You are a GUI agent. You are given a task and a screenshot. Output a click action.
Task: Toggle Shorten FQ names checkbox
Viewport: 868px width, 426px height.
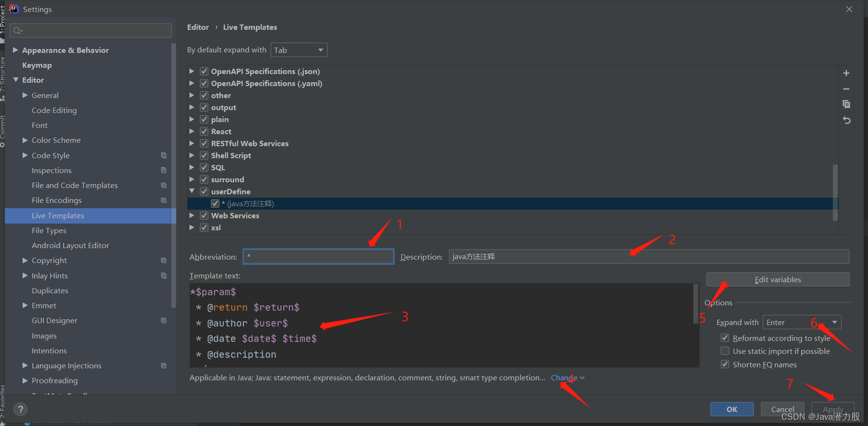click(x=725, y=364)
